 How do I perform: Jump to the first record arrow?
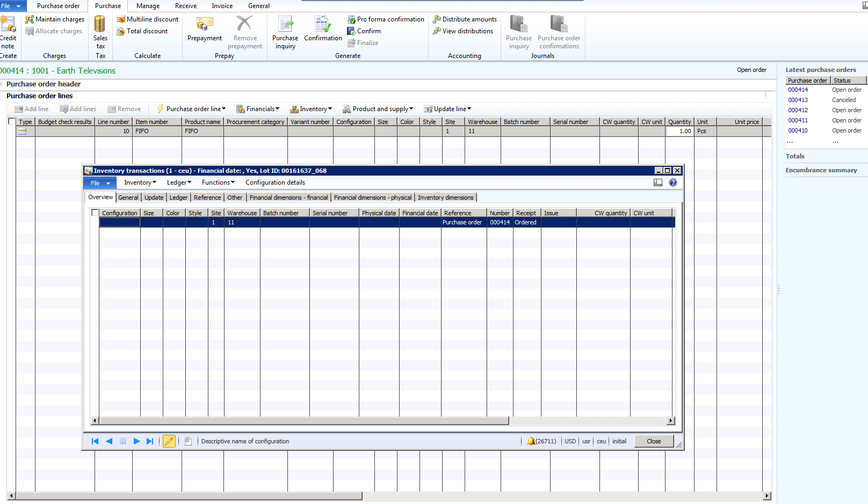point(95,441)
